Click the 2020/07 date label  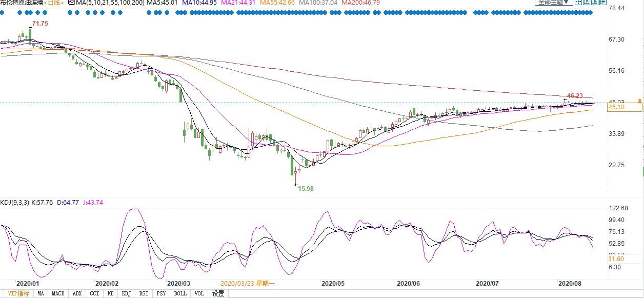click(488, 283)
